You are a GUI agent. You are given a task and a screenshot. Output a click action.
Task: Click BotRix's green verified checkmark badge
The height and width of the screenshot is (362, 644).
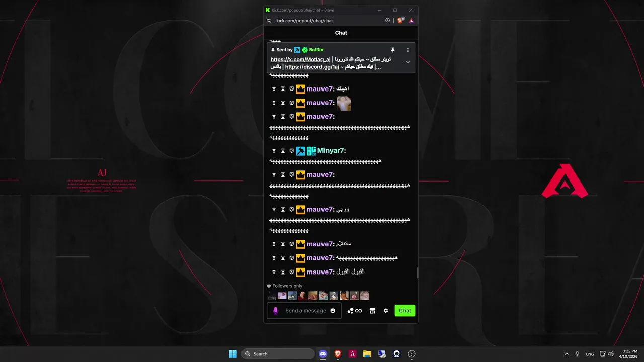pyautogui.click(x=305, y=50)
